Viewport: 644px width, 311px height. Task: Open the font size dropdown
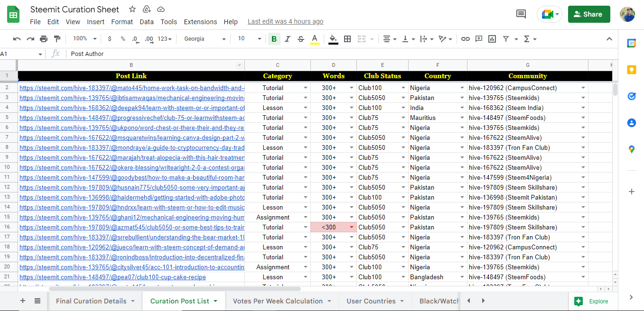pos(250,39)
